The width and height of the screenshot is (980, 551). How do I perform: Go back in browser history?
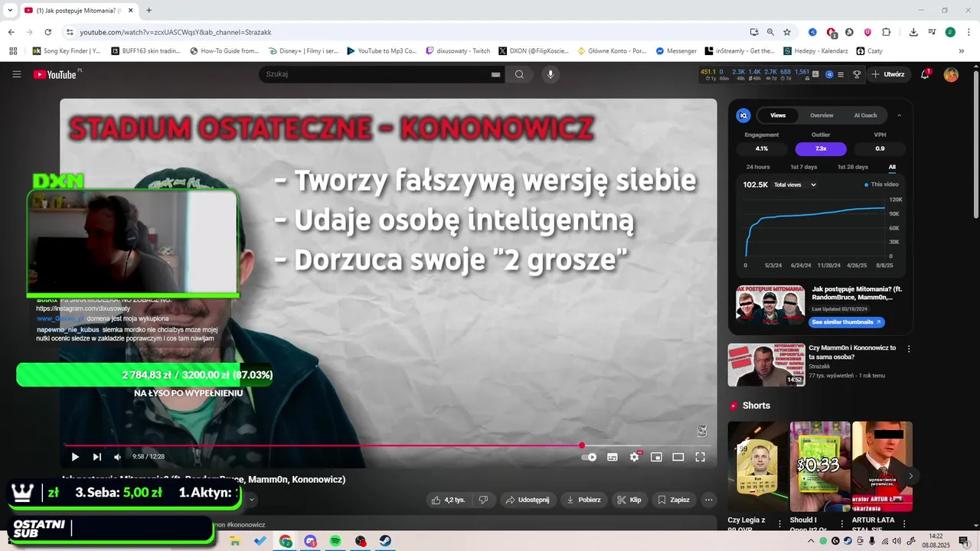point(11,32)
